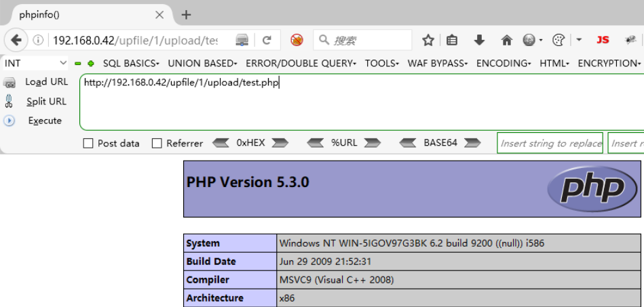Show site information icon in address bar
Image resolution: width=644 pixels, height=307 pixels.
click(38, 40)
